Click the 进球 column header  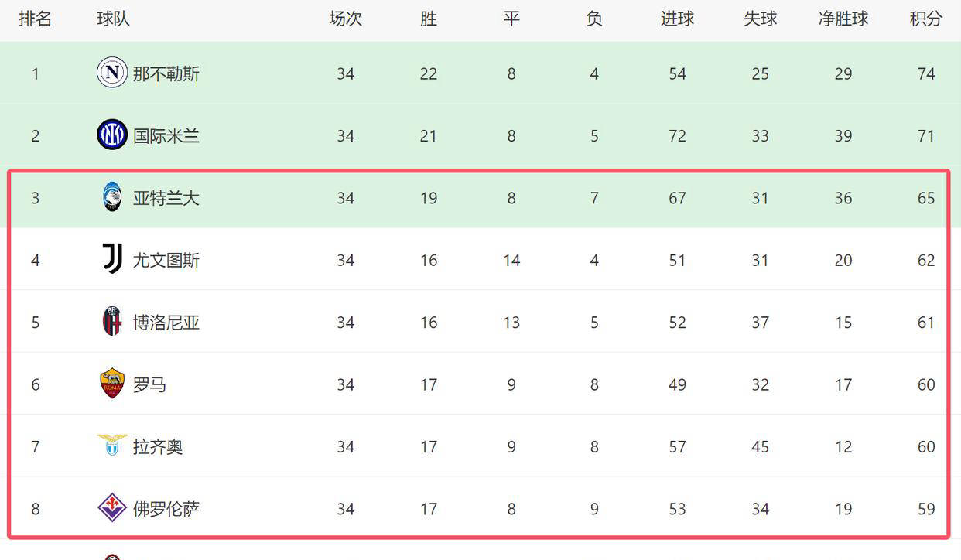677,19
